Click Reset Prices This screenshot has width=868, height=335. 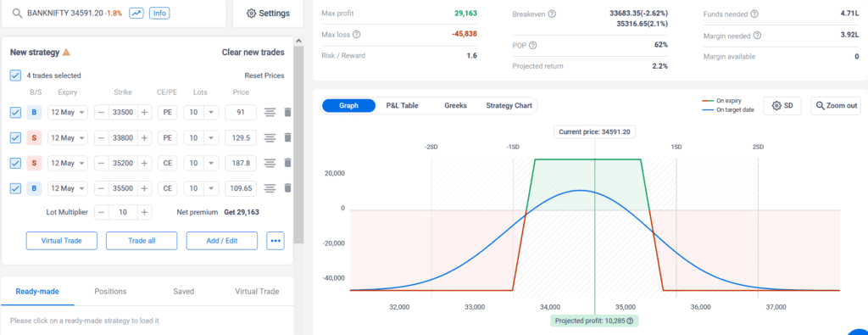264,75
